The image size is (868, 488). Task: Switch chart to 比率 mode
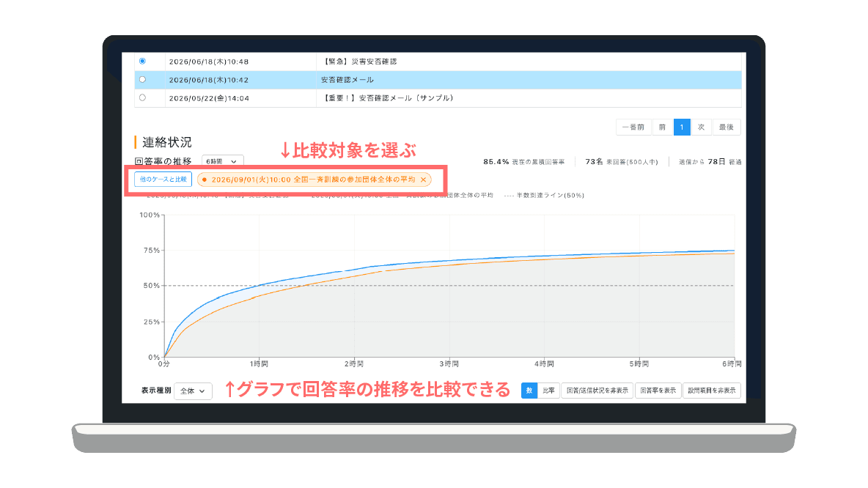pos(548,391)
